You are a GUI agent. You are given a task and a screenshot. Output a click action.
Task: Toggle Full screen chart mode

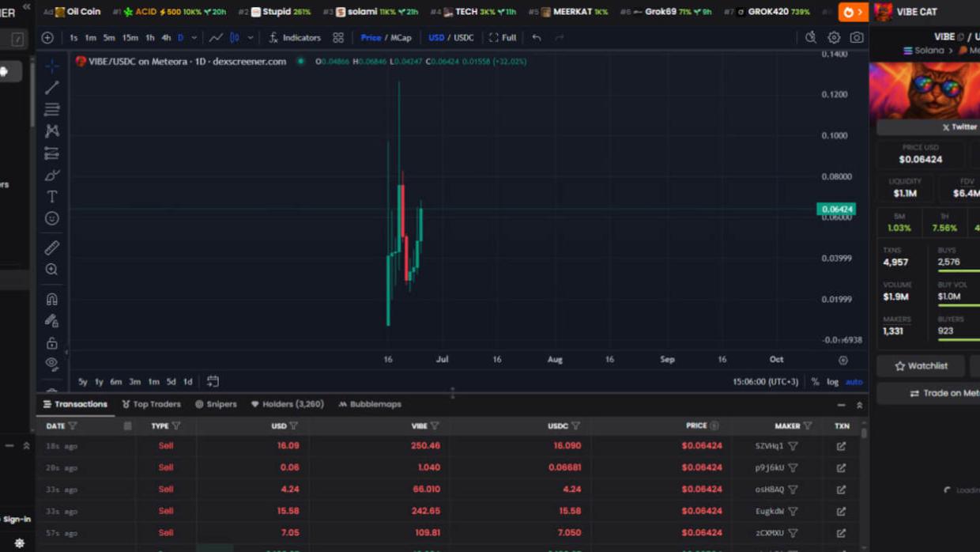[503, 37]
